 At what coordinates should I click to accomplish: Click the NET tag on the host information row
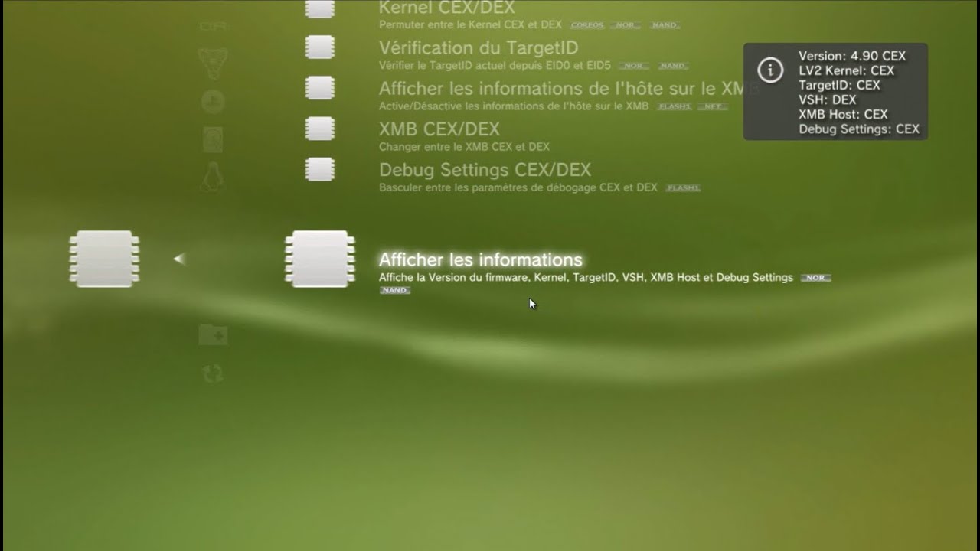(x=713, y=106)
